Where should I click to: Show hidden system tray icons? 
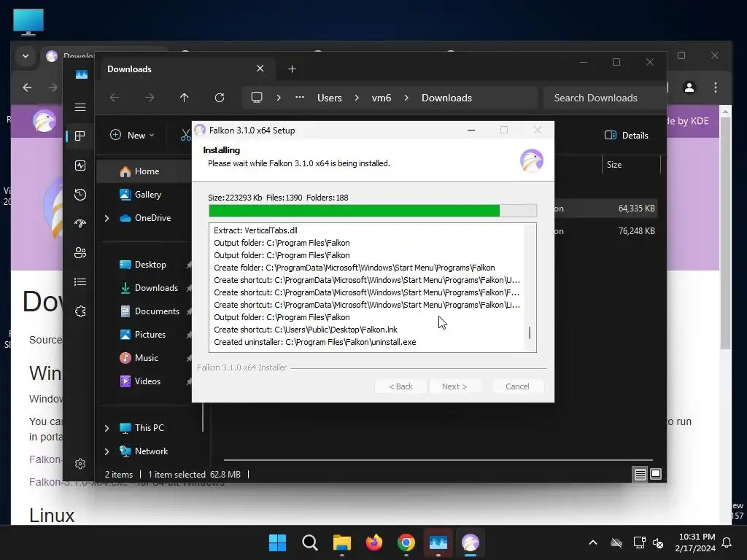click(593, 542)
